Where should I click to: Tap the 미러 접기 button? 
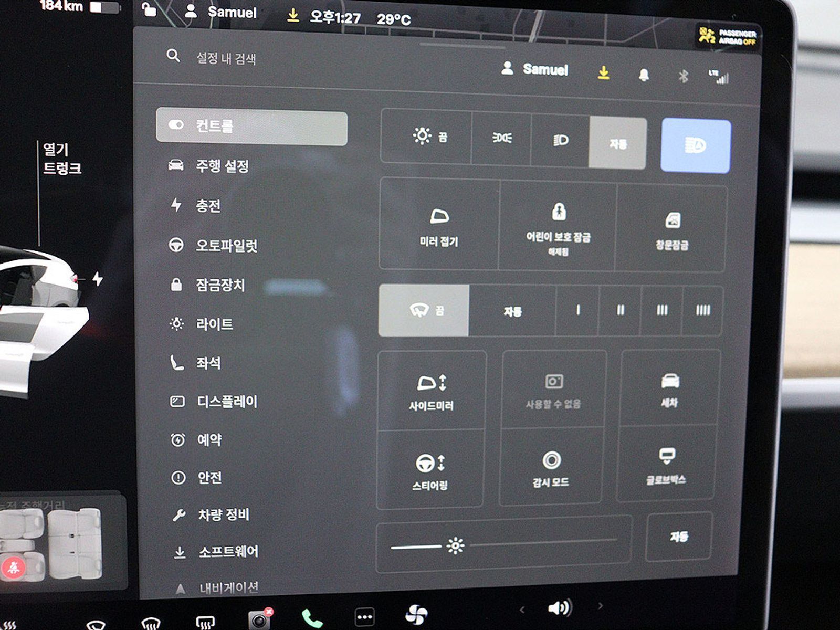439,224
